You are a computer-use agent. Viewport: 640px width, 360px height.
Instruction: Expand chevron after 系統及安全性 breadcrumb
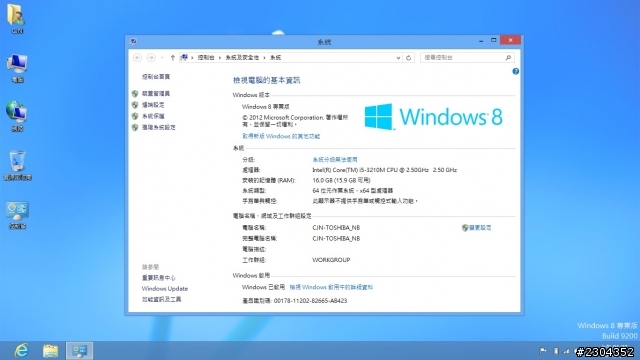[x=264, y=58]
